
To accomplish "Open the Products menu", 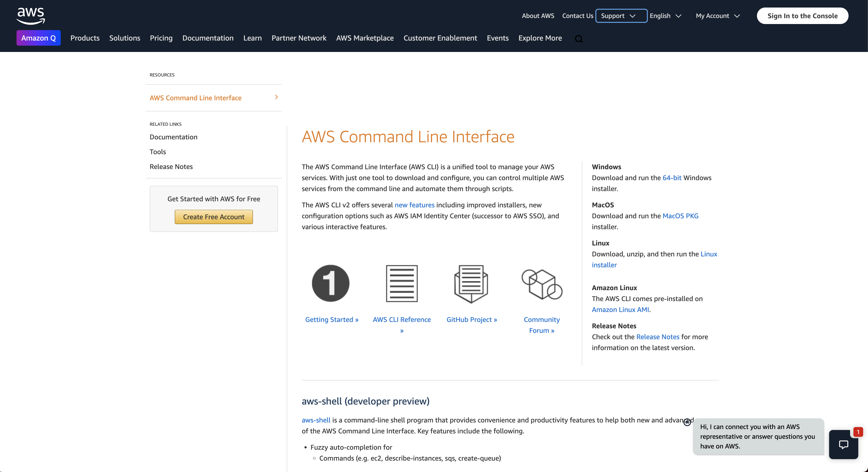I will pos(85,38).
